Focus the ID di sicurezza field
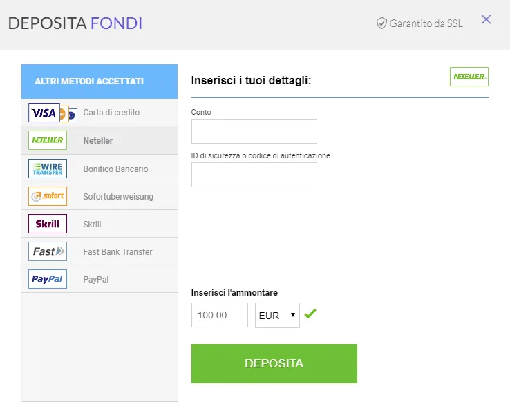Image resolution: width=510 pixels, height=420 pixels. pyautogui.click(x=254, y=175)
